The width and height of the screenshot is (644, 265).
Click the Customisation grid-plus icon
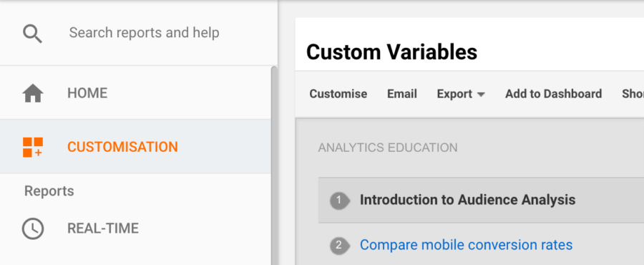coord(33,147)
